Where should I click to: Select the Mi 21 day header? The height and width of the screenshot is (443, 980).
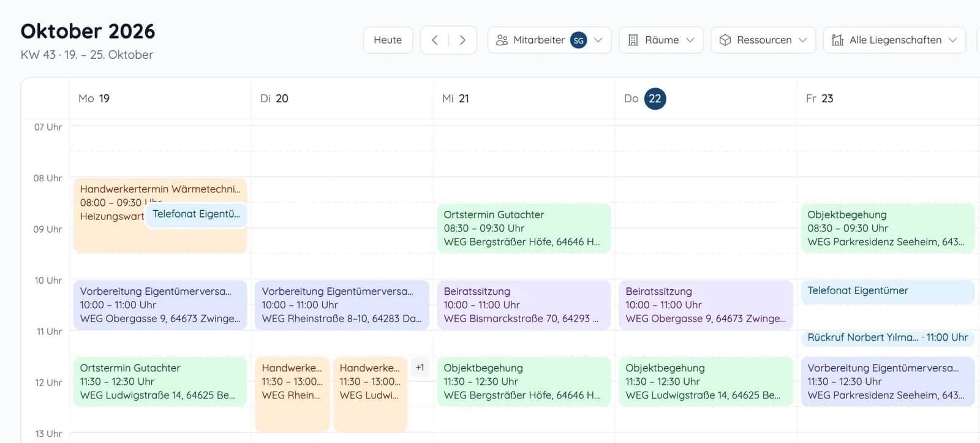click(x=456, y=99)
